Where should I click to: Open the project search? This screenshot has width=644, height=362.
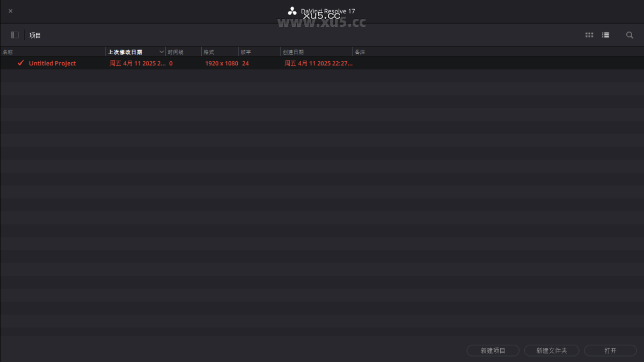(x=630, y=34)
